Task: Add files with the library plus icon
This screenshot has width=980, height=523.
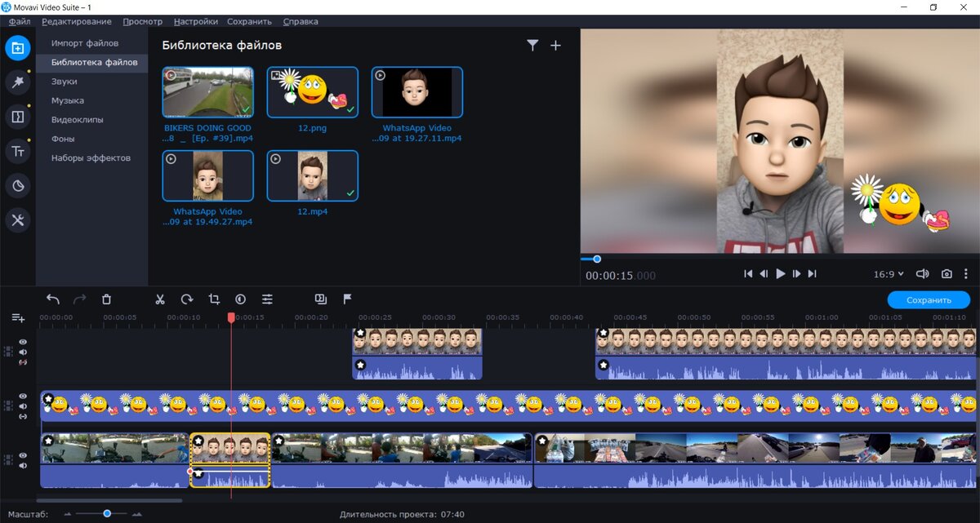Action: coord(555,46)
